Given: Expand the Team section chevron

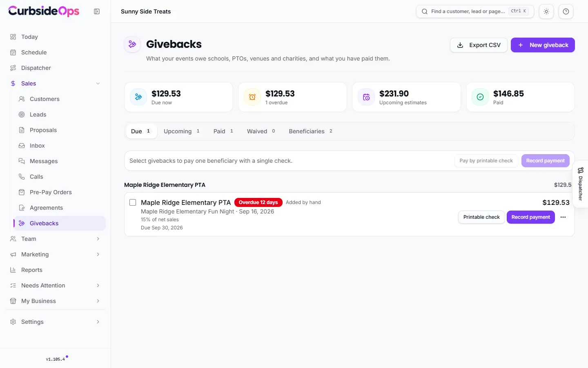Looking at the screenshot, I should click(98, 239).
